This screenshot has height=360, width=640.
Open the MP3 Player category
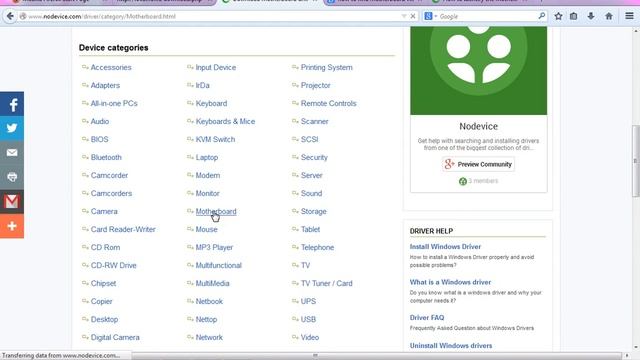(x=214, y=247)
